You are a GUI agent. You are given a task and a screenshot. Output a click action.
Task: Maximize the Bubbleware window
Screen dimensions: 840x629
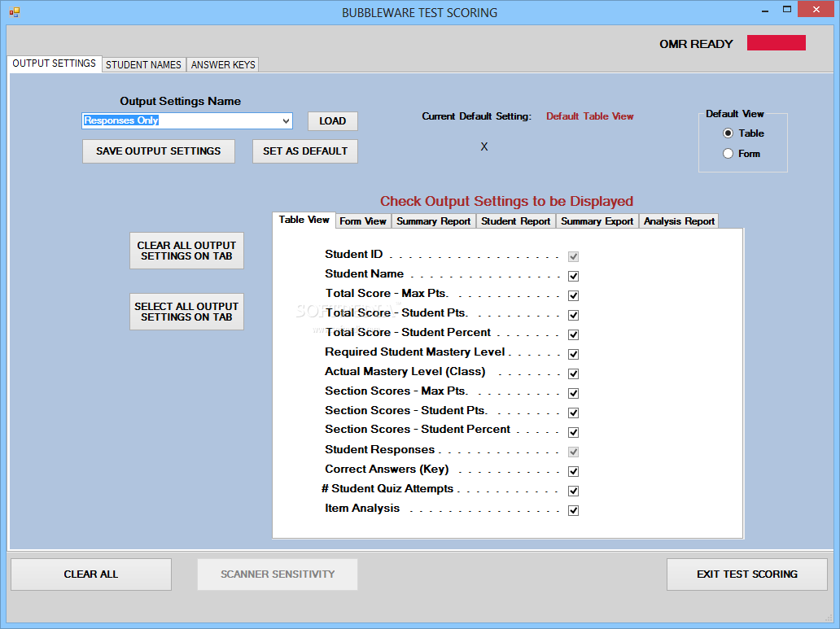point(787,10)
